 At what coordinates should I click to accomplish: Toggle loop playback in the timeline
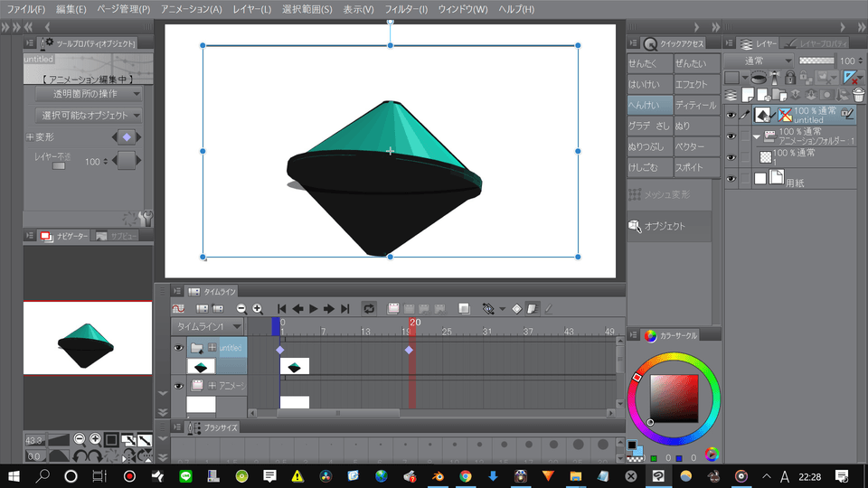point(369,308)
